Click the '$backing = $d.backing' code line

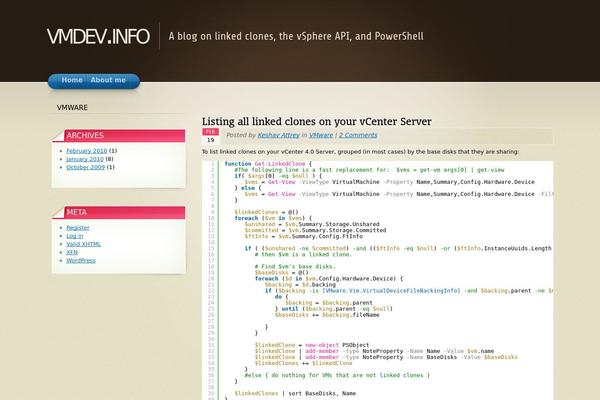point(300,285)
